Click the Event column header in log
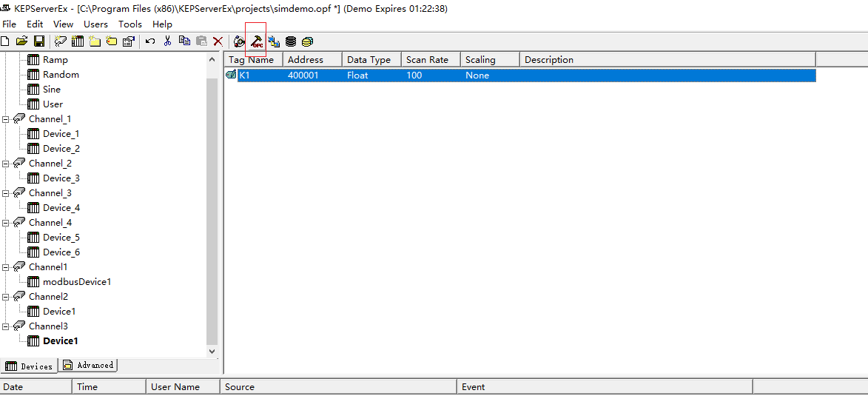868x396 pixels. (605, 387)
